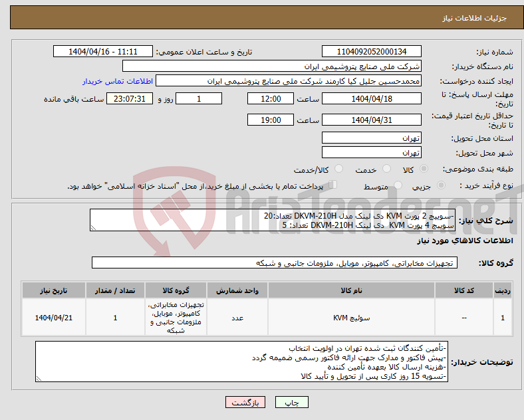
Task: Click the resize handle of description textarea
Action: point(93,228)
